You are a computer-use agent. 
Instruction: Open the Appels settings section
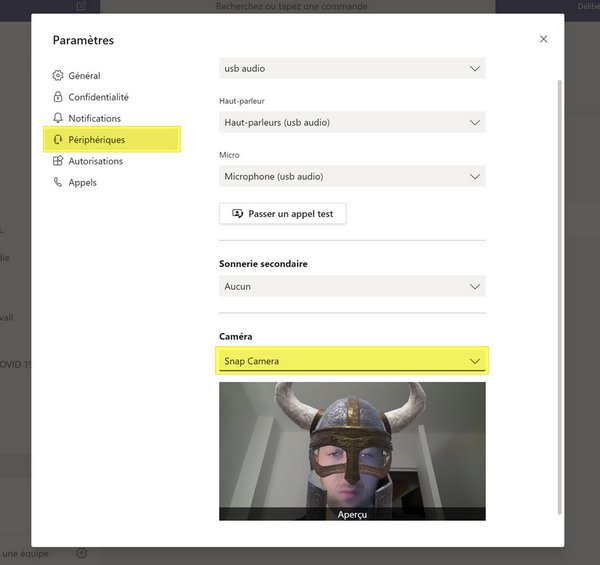click(x=82, y=183)
